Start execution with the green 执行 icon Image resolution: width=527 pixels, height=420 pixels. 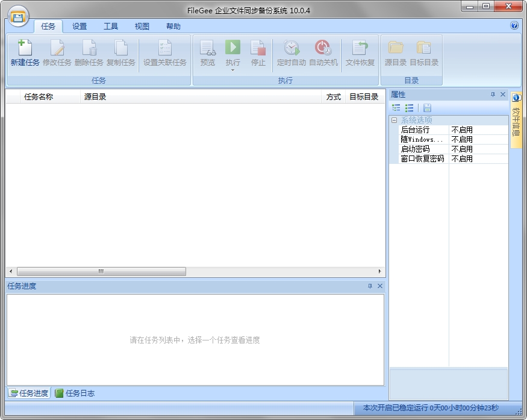(x=232, y=48)
